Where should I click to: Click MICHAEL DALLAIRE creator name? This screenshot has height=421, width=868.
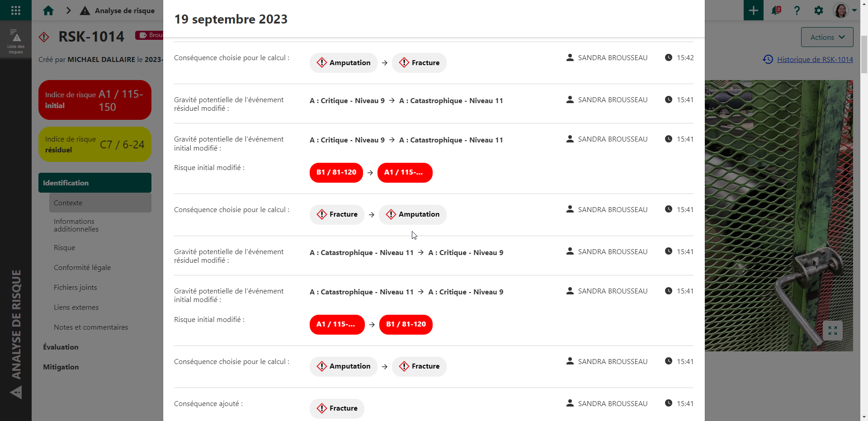(101, 59)
